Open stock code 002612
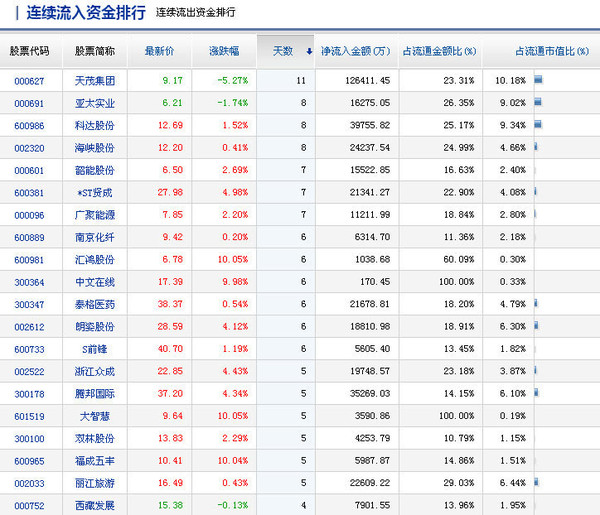The height and width of the screenshot is (515, 600). (x=29, y=327)
